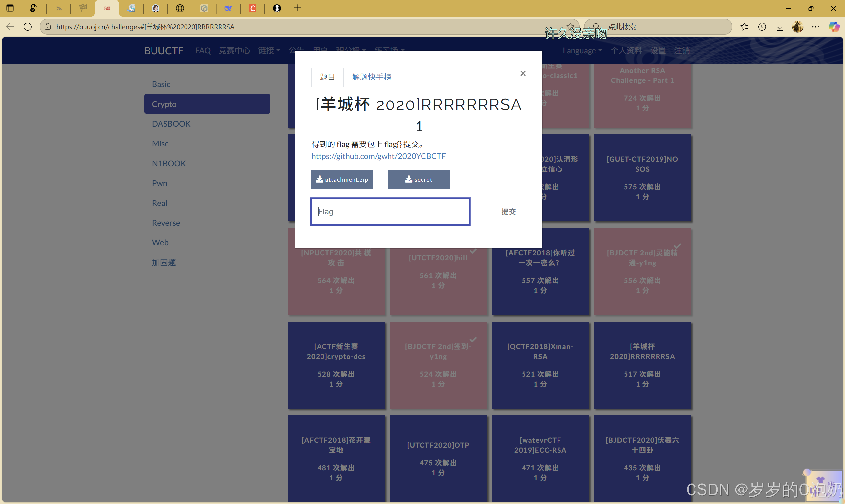Click inside the Flag input field
The height and width of the screenshot is (504, 845).
point(389,211)
